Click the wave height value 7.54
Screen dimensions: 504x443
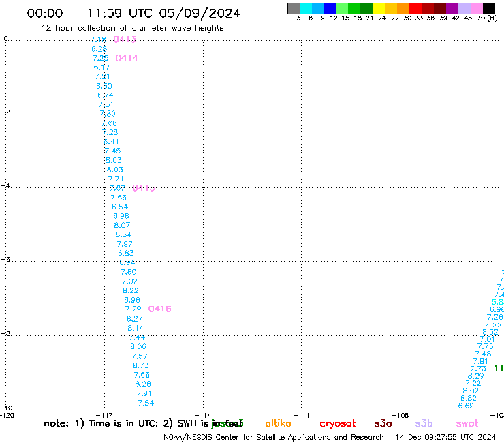(x=146, y=403)
